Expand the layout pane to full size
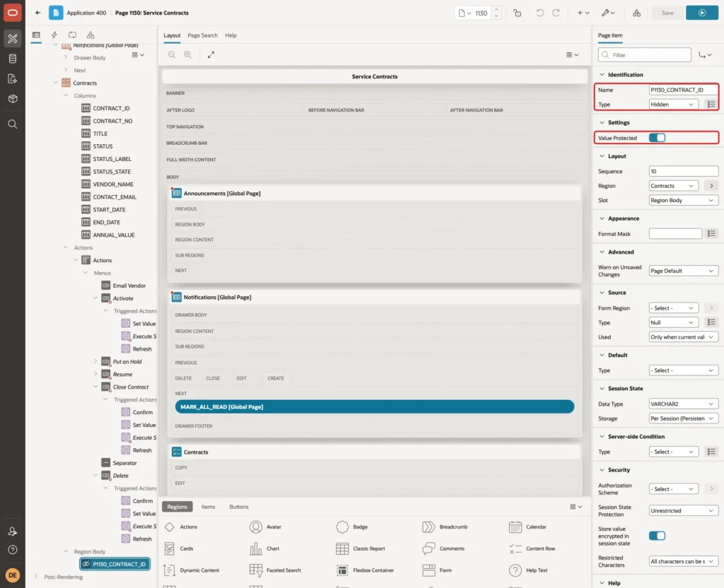The width and height of the screenshot is (724, 588). (x=211, y=55)
